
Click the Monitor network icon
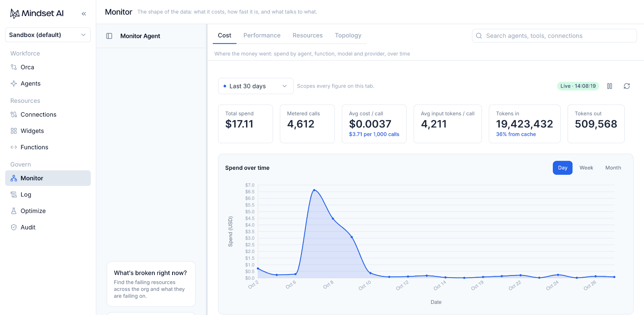click(14, 178)
